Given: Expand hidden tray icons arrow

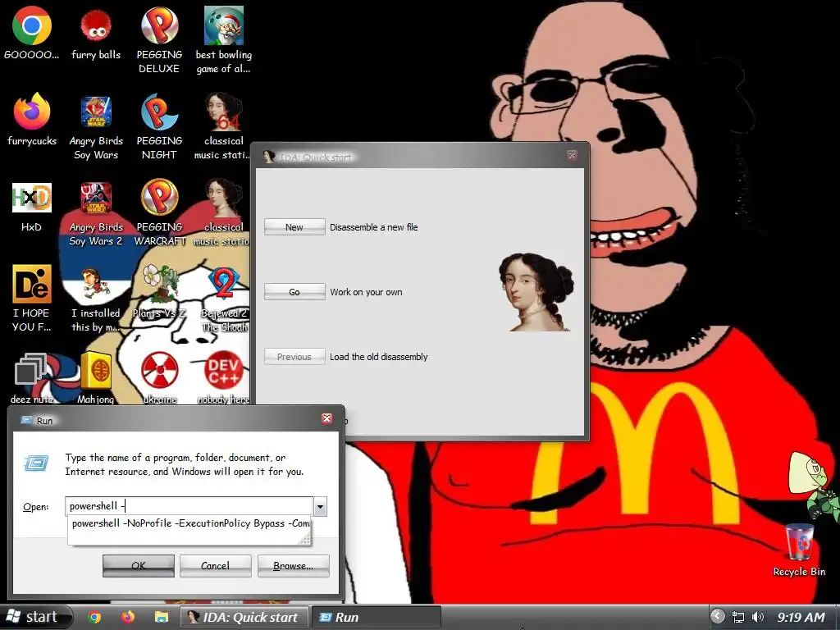Looking at the screenshot, I should point(717,617).
